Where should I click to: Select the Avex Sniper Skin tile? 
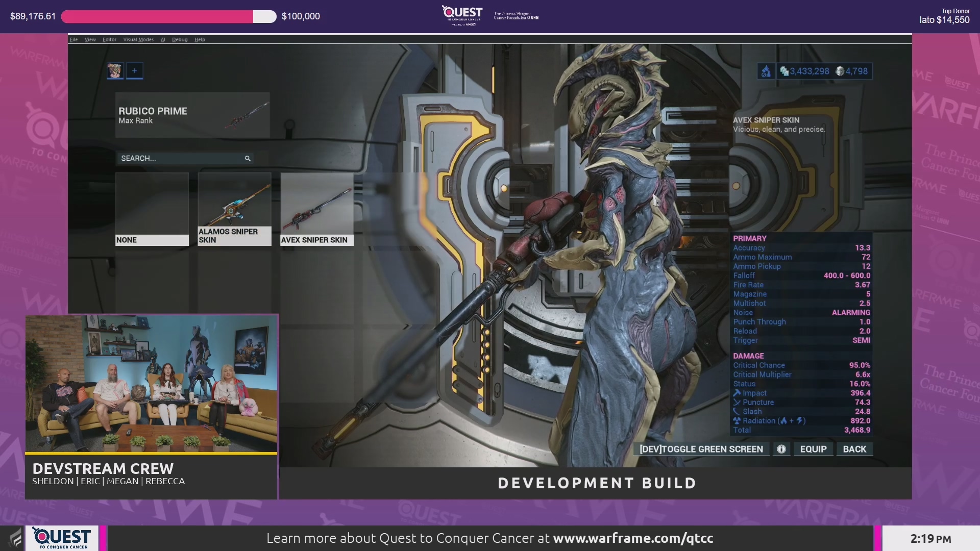(x=317, y=209)
